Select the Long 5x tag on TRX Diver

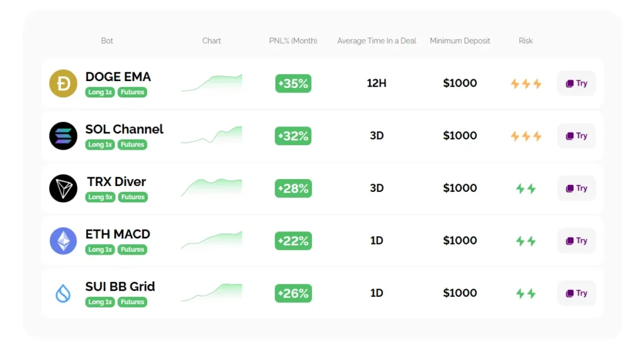coord(100,197)
